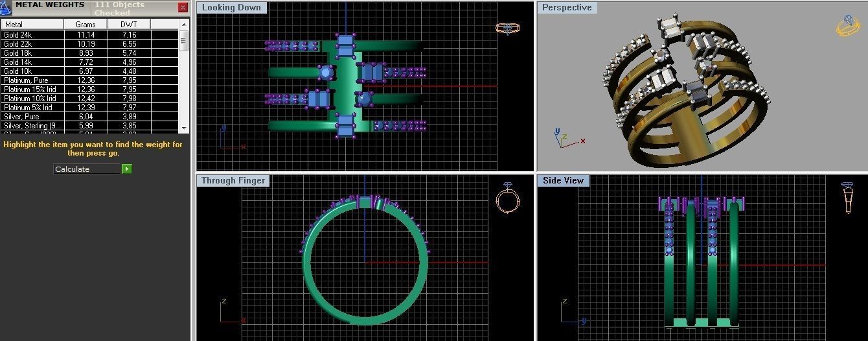Click the Looking Down view ring icon

pos(507,28)
